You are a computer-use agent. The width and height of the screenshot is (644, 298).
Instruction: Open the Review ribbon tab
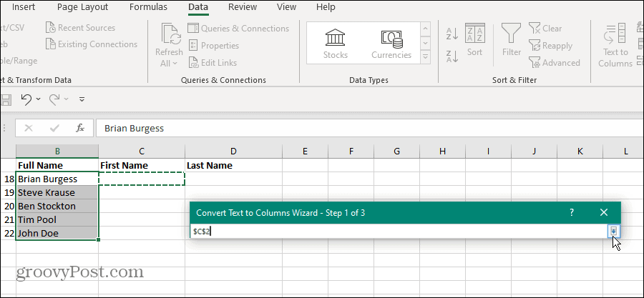click(x=242, y=7)
